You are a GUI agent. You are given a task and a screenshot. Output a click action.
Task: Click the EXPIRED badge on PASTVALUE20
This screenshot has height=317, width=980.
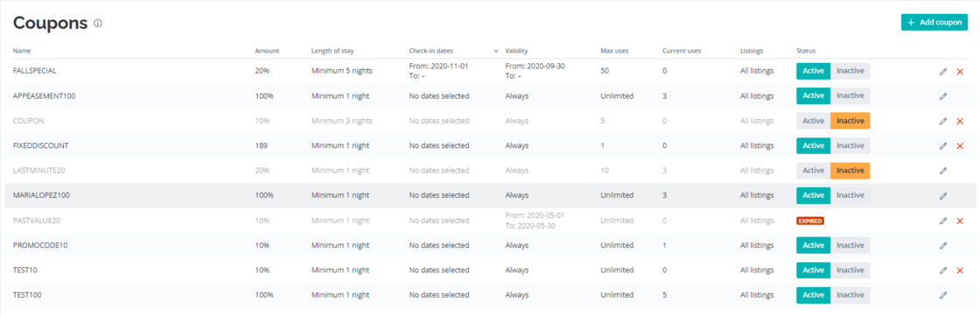point(810,221)
